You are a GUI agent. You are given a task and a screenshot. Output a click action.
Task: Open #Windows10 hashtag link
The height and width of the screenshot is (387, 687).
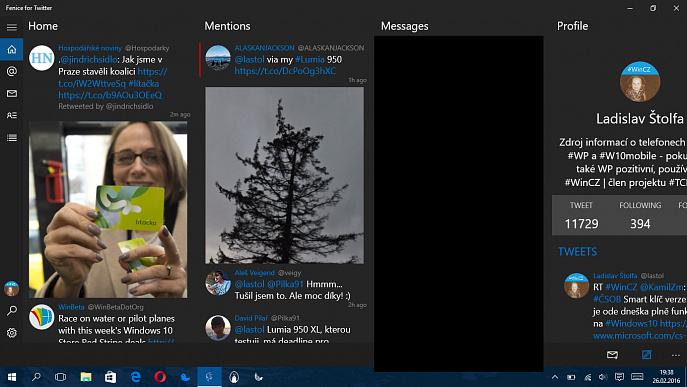coord(631,323)
